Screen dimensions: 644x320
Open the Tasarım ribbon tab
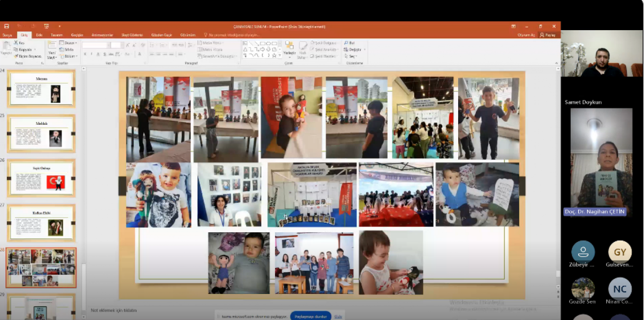click(57, 35)
